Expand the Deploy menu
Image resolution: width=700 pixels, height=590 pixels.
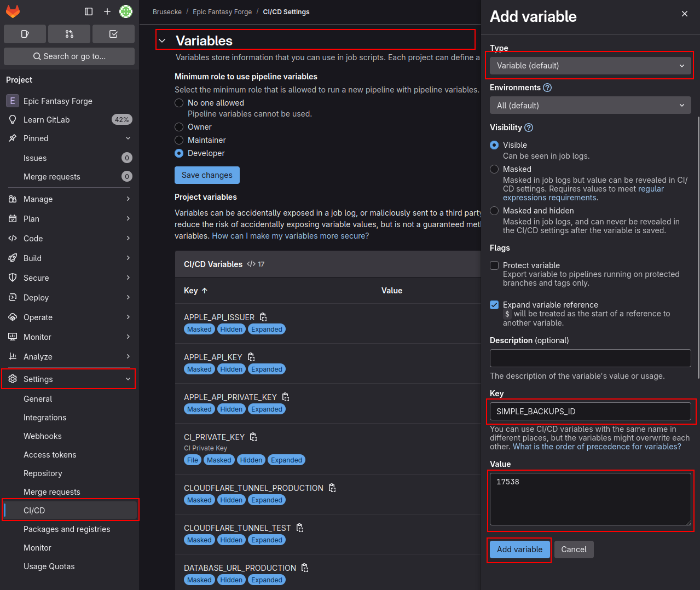68,298
